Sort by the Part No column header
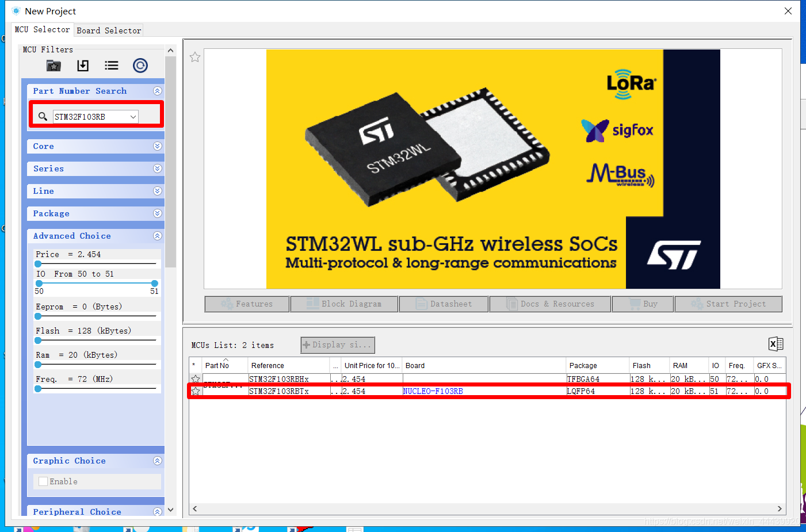806x532 pixels. pyautogui.click(x=225, y=365)
